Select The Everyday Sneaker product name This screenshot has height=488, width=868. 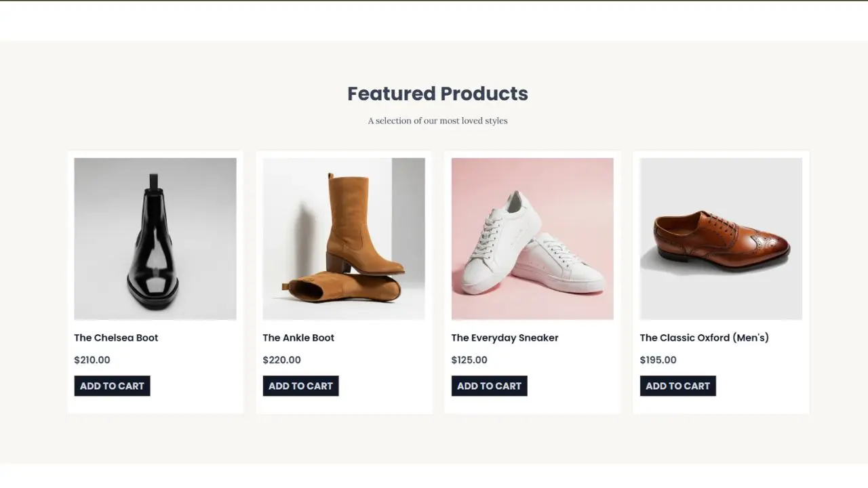click(x=505, y=338)
